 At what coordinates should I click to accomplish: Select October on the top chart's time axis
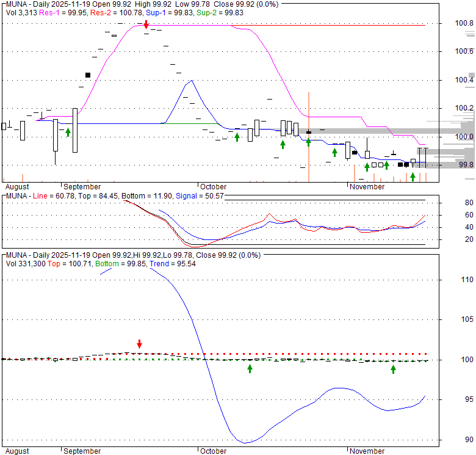[x=213, y=186]
